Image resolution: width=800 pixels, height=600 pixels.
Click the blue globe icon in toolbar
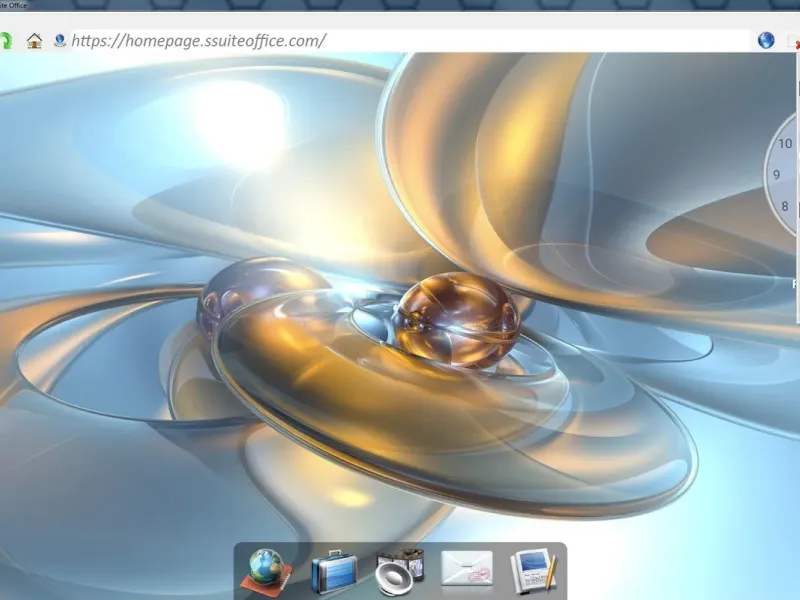pos(766,40)
